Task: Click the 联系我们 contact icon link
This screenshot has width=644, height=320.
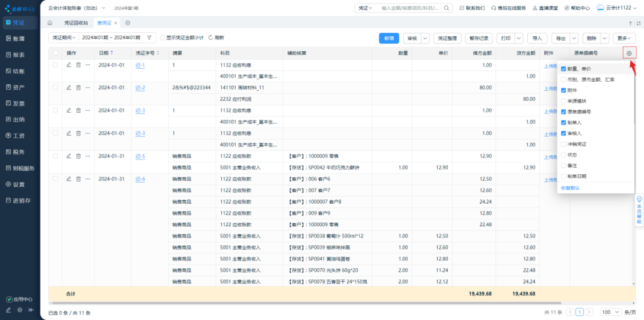Action: point(472,8)
